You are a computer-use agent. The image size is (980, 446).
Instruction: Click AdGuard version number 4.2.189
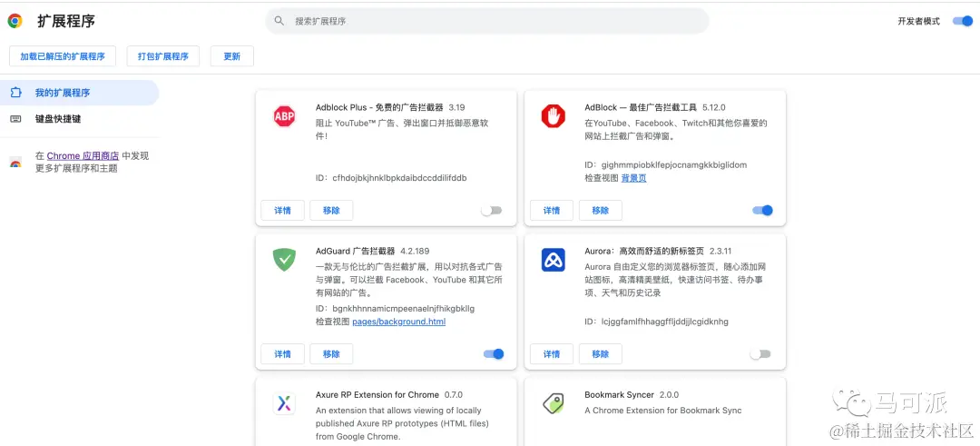(415, 251)
